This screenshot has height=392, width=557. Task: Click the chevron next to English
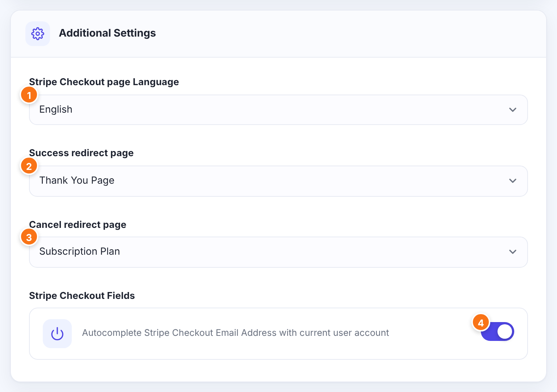(x=513, y=110)
